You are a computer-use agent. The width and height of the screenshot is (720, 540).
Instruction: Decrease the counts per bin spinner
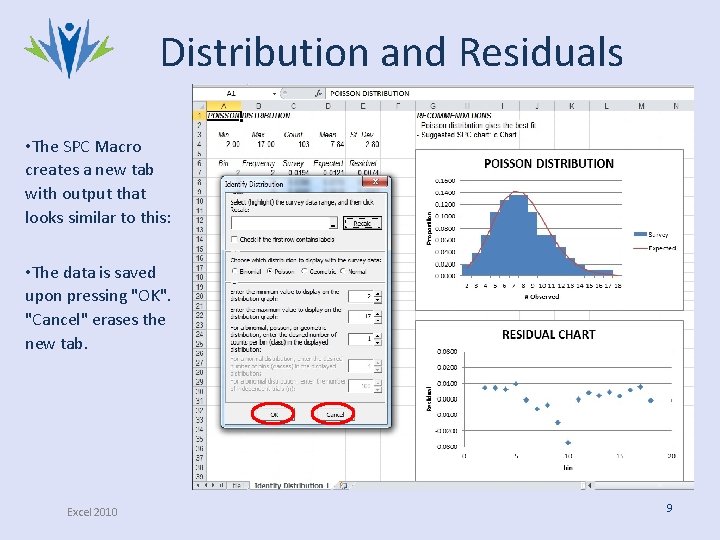click(377, 343)
